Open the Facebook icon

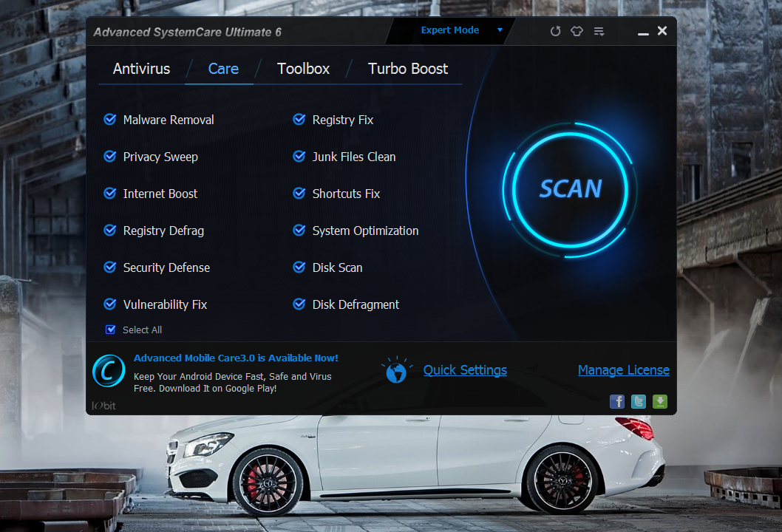(617, 401)
